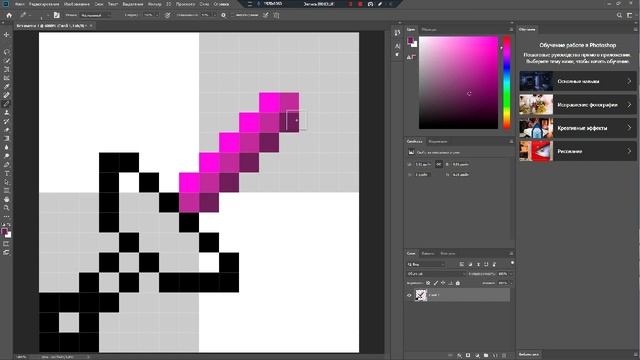Open the 3D menu

pyautogui.click(x=169, y=4)
